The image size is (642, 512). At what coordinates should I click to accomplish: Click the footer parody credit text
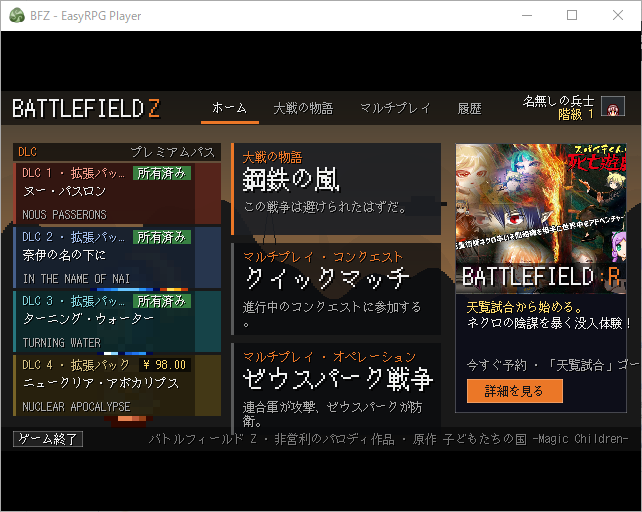point(388,439)
